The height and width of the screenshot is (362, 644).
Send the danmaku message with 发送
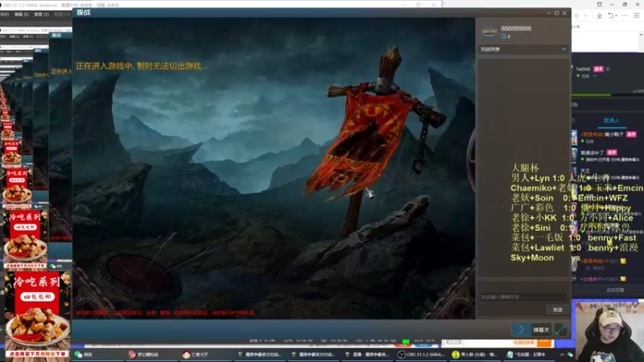click(557, 310)
